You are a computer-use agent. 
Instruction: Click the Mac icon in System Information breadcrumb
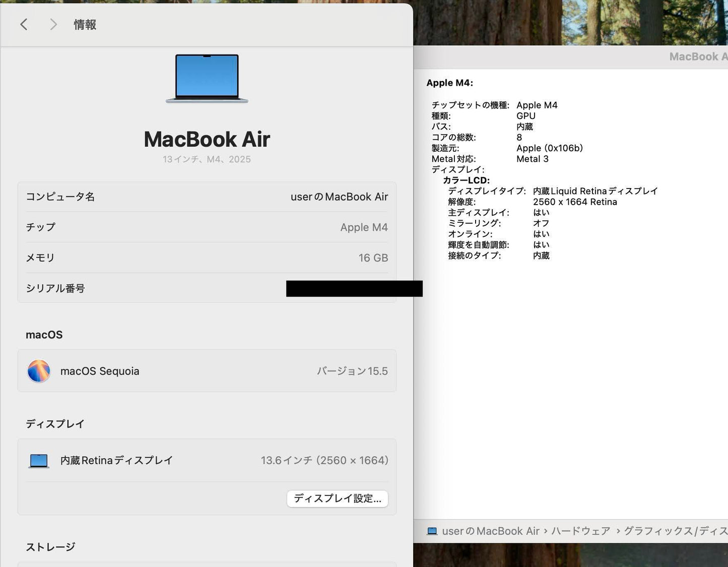432,531
